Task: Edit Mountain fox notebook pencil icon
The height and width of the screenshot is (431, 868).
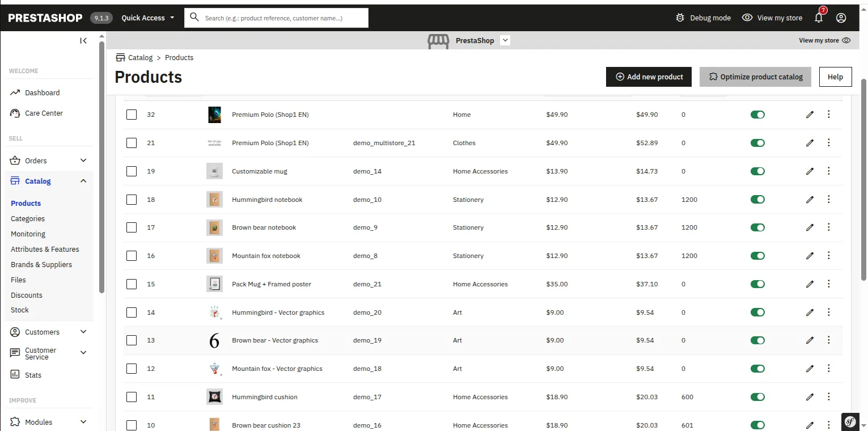Action: point(810,256)
